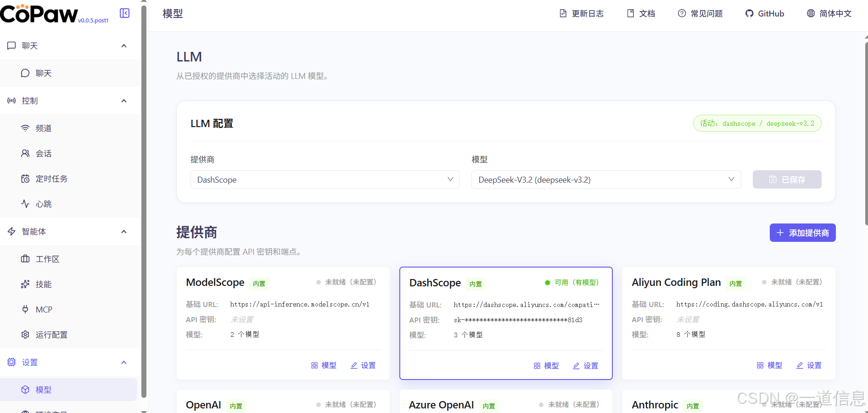The width and height of the screenshot is (868, 413).
Task: Open 设置 on the ModelScope card
Action: (x=363, y=365)
